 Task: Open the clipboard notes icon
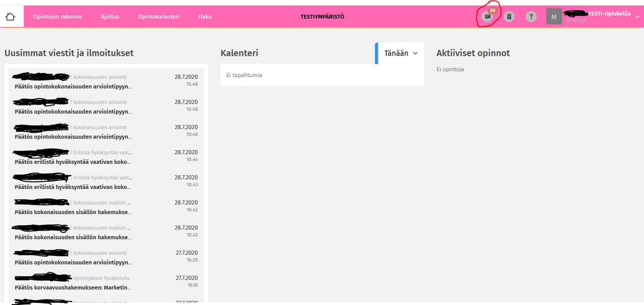509,16
